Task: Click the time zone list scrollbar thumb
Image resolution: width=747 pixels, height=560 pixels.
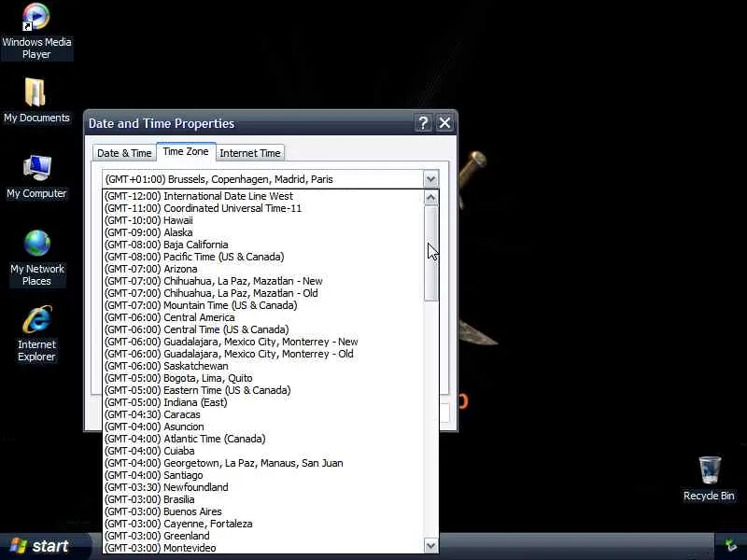Action: [430, 253]
